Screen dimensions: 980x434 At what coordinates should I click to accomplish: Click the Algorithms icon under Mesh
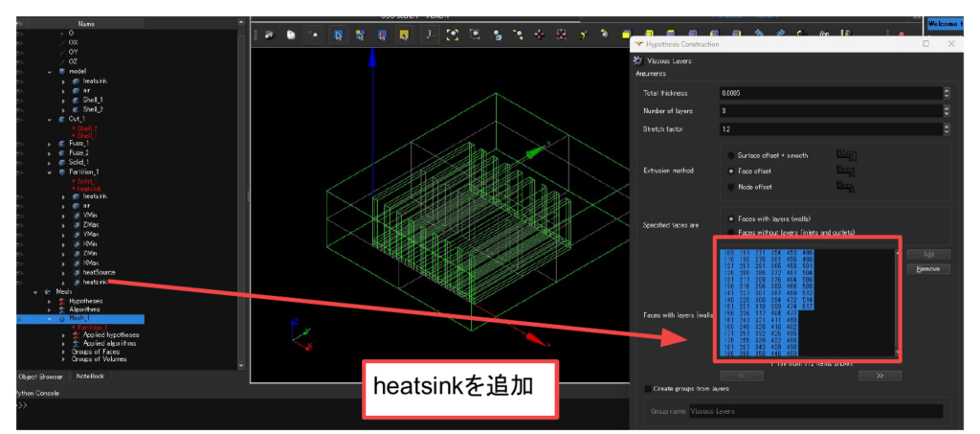click(x=61, y=309)
